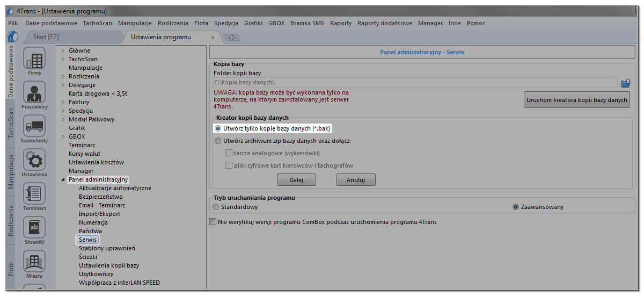The image size is (644, 296).
Task: Open the Dane podstawowe menu
Action: [x=51, y=23]
